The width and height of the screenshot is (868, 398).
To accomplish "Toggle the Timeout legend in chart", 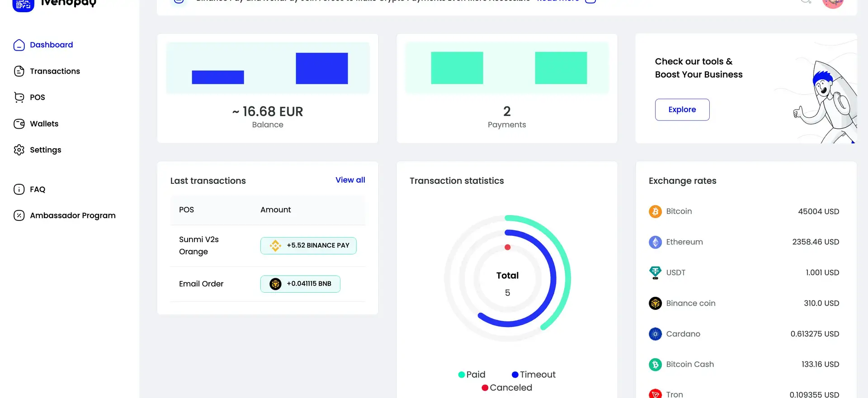I will (533, 375).
